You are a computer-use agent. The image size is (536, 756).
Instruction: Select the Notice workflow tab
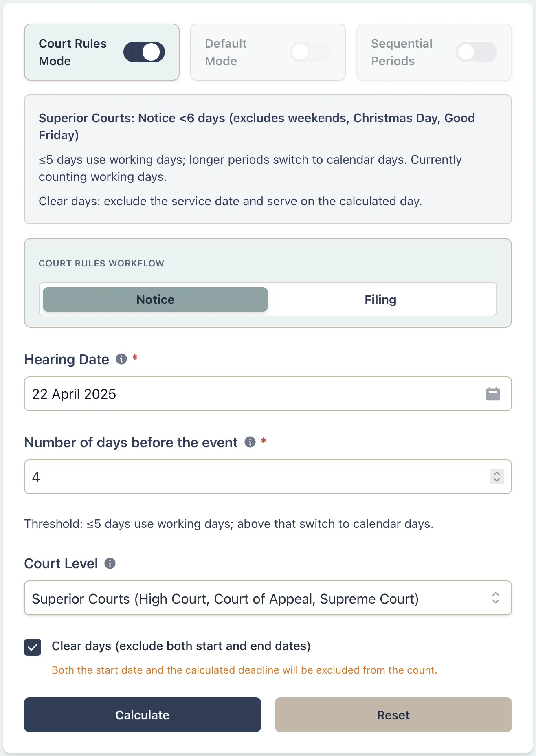pos(155,299)
